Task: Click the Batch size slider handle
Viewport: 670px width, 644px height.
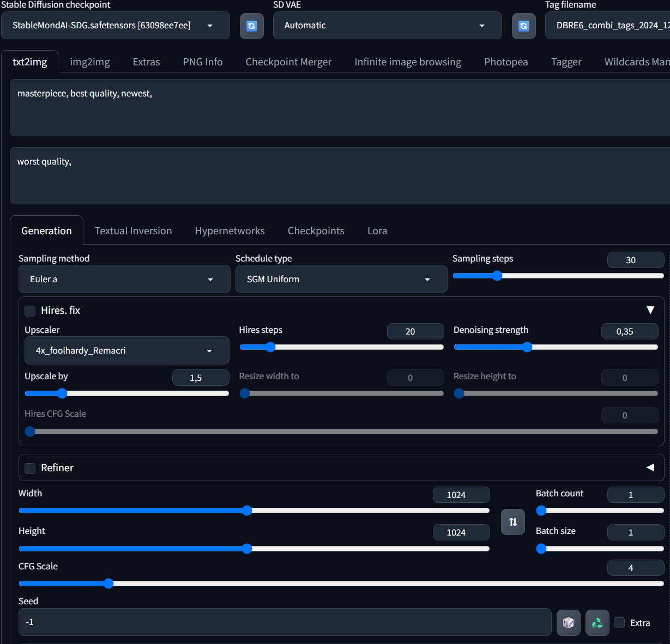Action: click(x=541, y=549)
